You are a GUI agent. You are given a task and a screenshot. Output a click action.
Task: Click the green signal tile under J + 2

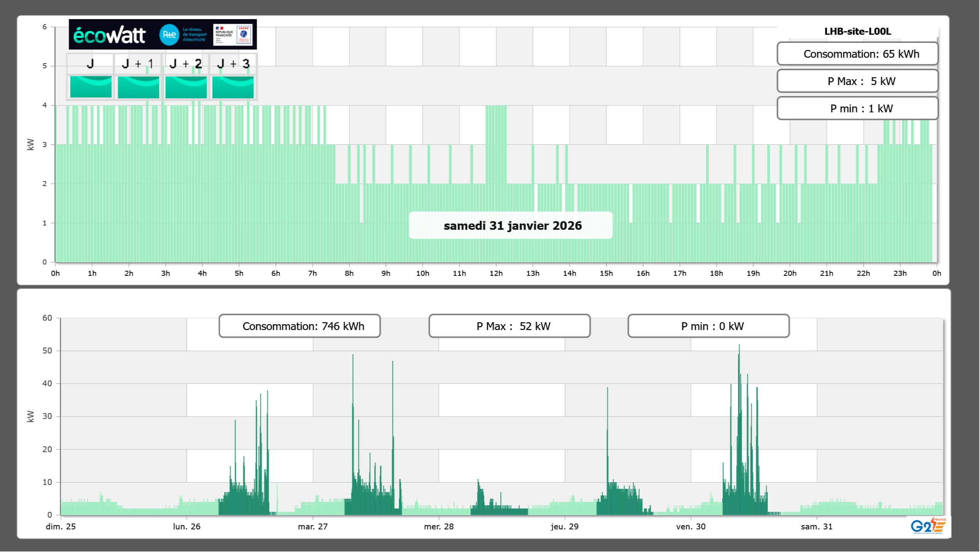pyautogui.click(x=186, y=87)
